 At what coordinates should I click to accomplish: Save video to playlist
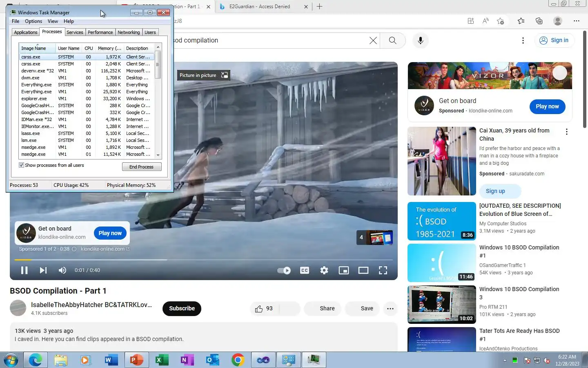tap(363, 309)
